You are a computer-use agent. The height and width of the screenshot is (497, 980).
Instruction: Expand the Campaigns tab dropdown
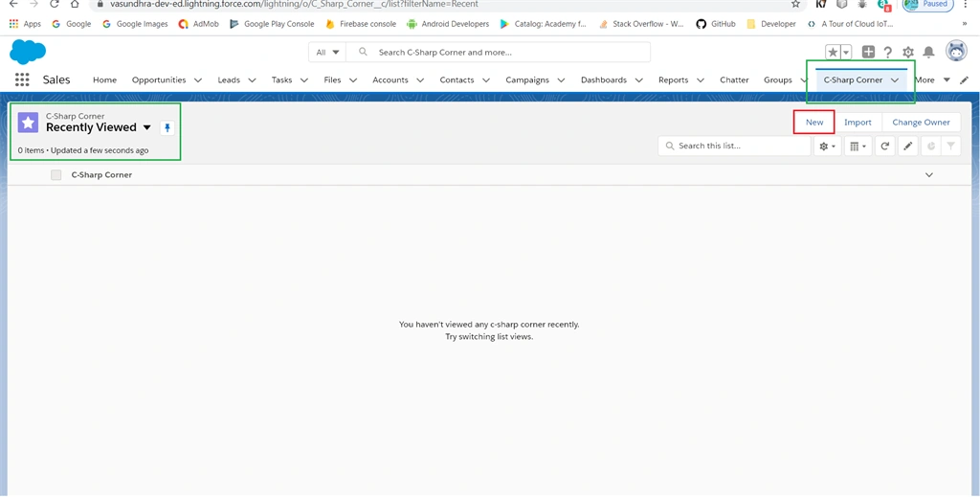click(x=561, y=80)
